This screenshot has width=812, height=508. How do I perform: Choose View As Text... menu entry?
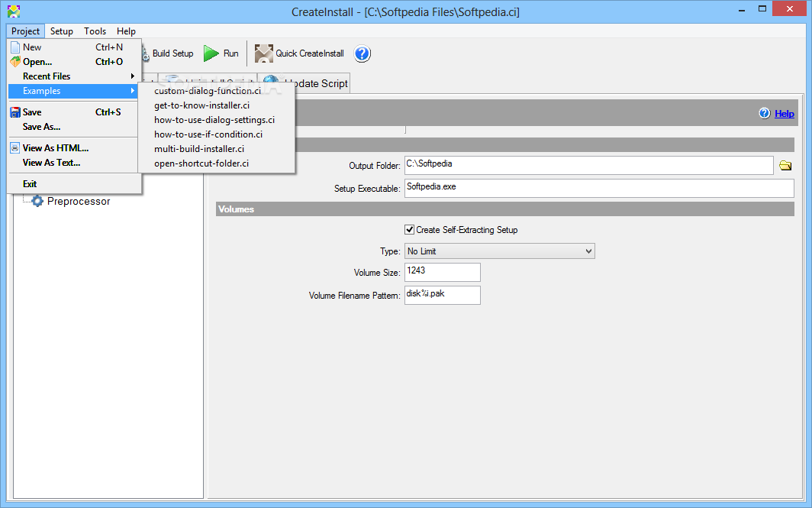pos(73,162)
